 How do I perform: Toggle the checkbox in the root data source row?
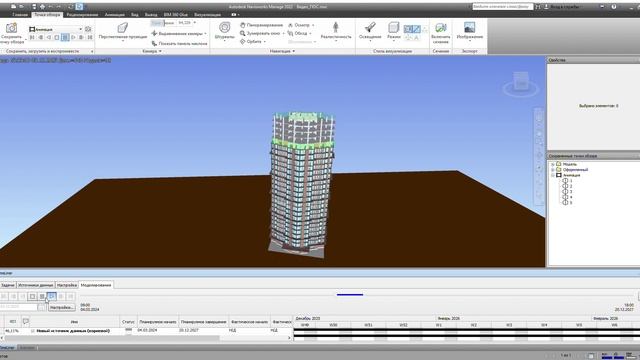tap(33, 331)
